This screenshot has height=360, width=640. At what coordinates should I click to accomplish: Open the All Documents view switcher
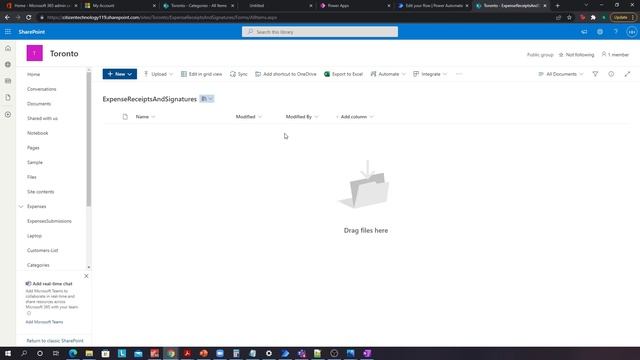point(561,74)
